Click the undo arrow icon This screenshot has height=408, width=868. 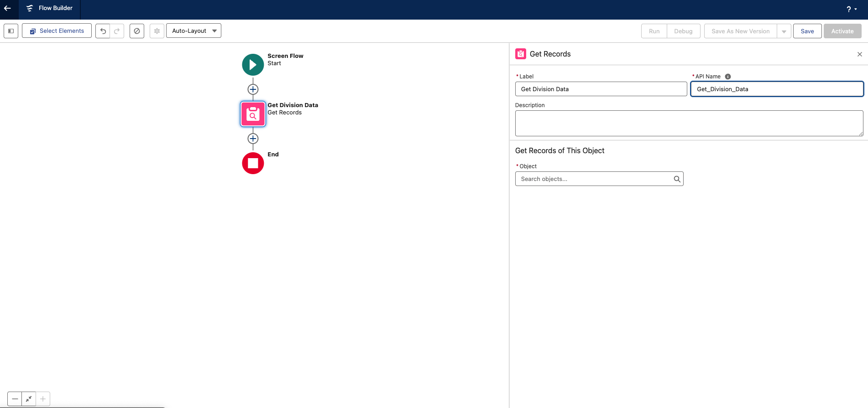[x=103, y=31]
